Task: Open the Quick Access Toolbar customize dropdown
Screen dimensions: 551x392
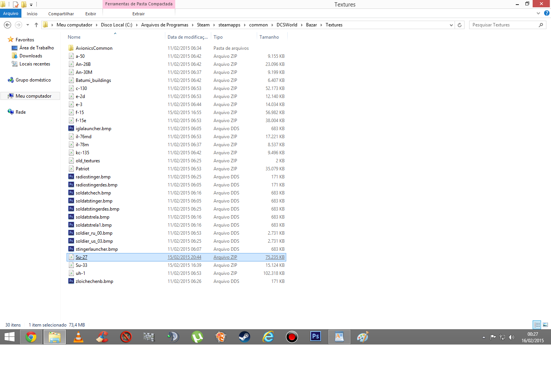Action: 31,5
